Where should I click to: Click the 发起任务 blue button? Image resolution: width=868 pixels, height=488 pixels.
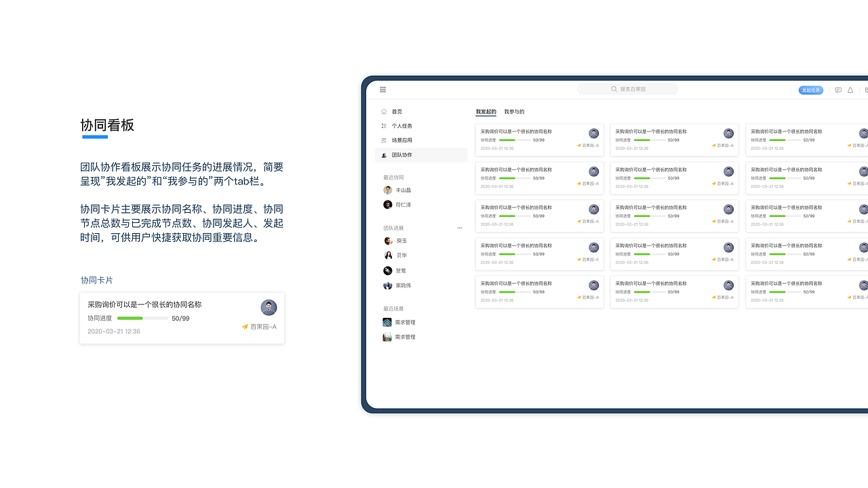click(811, 89)
